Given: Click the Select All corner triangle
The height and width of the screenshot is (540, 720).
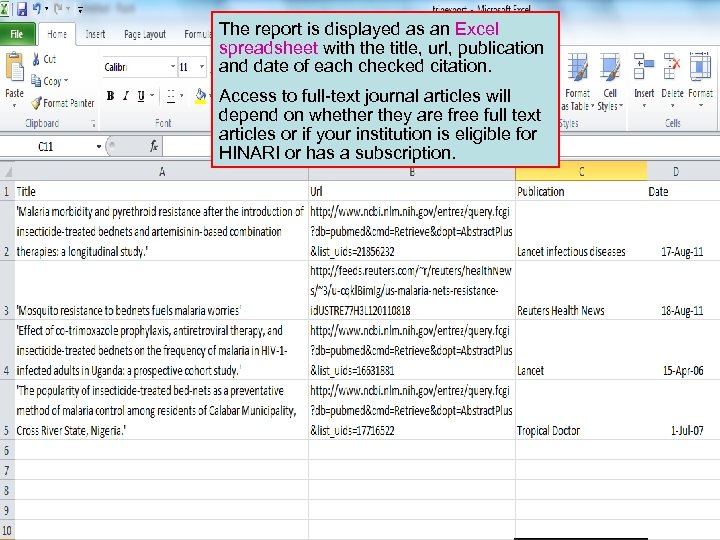Looking at the screenshot, I should click(x=7, y=172).
